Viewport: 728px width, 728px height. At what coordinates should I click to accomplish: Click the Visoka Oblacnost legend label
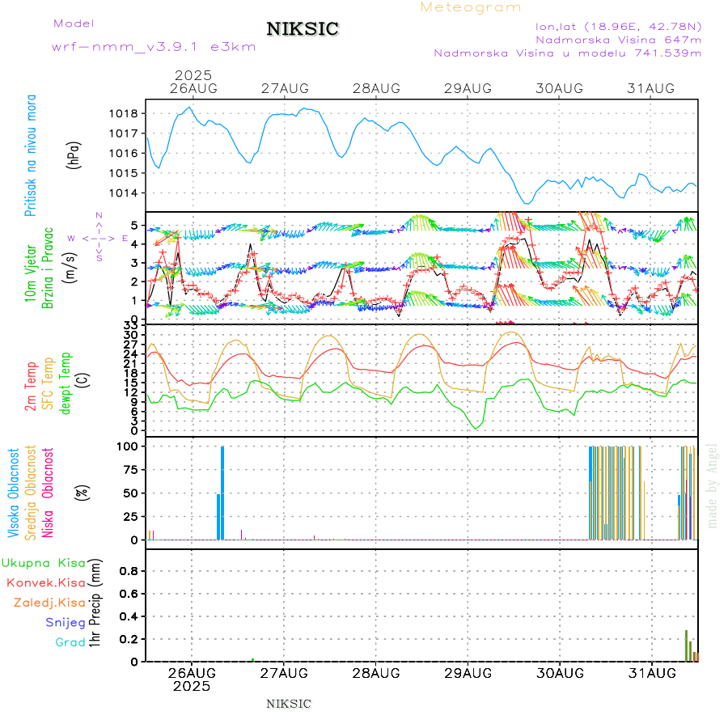[15, 492]
